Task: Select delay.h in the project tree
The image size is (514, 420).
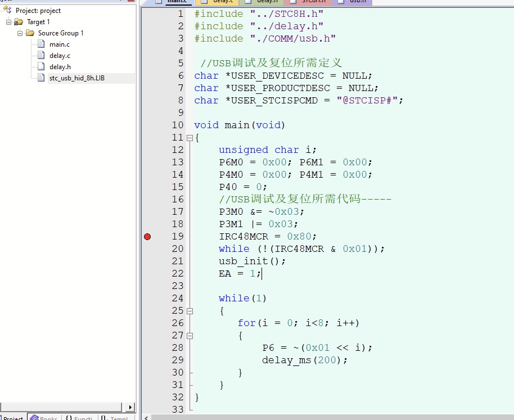Action: pos(60,67)
